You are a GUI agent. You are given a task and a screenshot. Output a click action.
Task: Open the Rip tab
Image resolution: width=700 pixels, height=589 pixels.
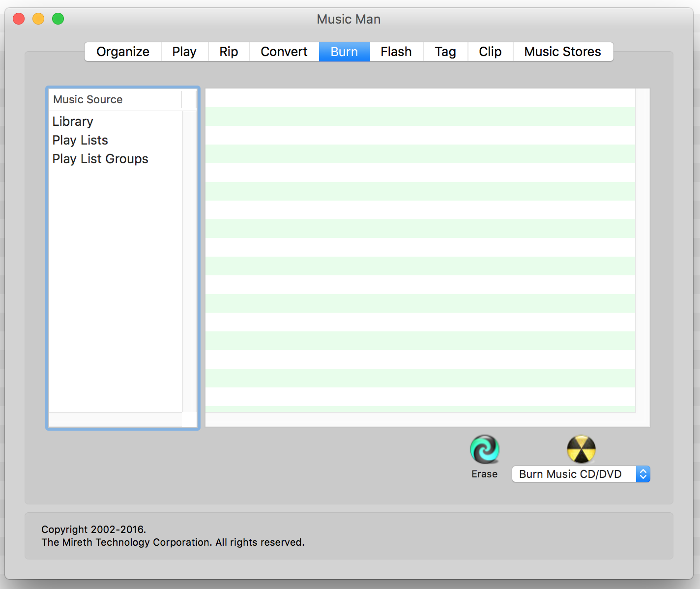coord(229,52)
